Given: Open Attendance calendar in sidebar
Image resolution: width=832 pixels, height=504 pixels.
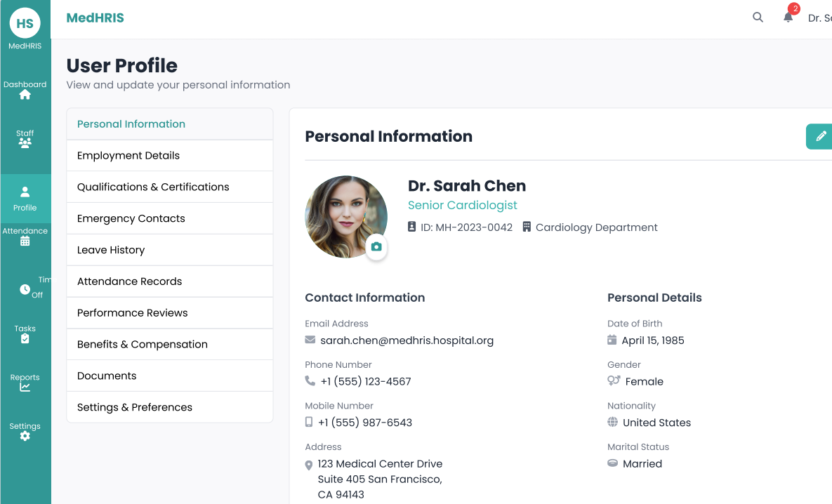Looking at the screenshot, I should [x=25, y=236].
